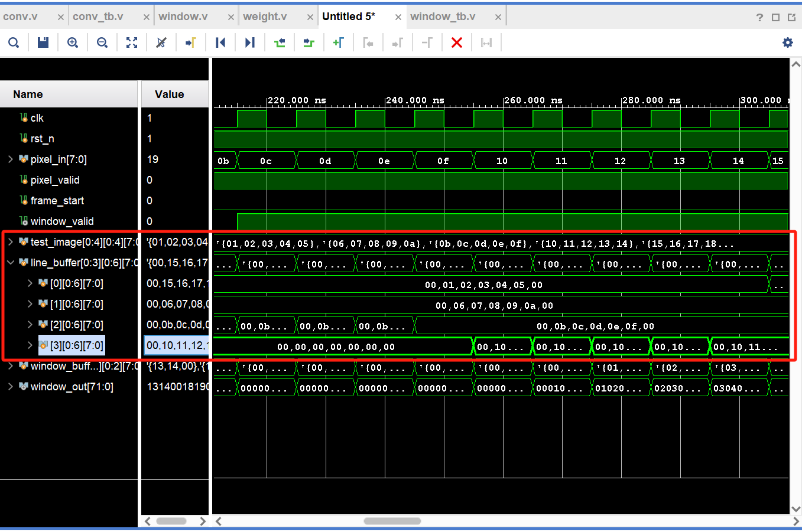Image resolution: width=802 pixels, height=532 pixels.
Task: Click the Value column header
Action: [175, 94]
